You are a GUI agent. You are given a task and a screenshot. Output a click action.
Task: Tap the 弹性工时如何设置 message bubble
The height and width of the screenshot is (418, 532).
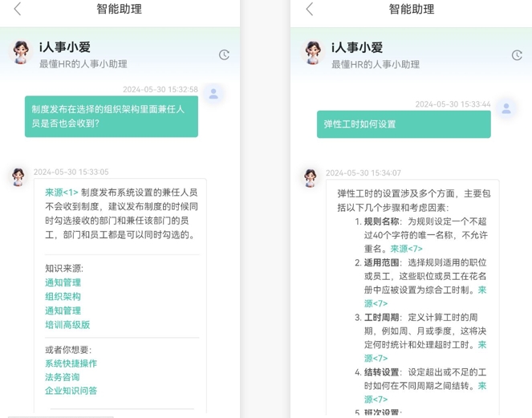(404, 124)
